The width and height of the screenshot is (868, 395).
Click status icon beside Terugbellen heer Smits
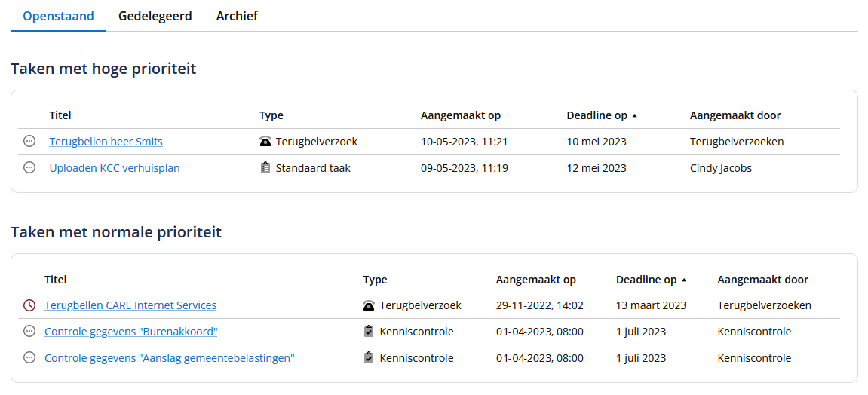(29, 142)
